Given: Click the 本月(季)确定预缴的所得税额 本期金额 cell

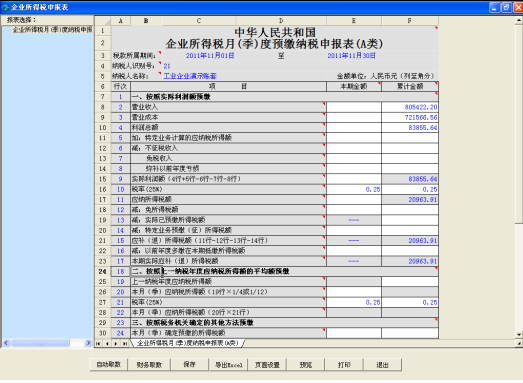Looking at the screenshot, I should click(354, 333).
